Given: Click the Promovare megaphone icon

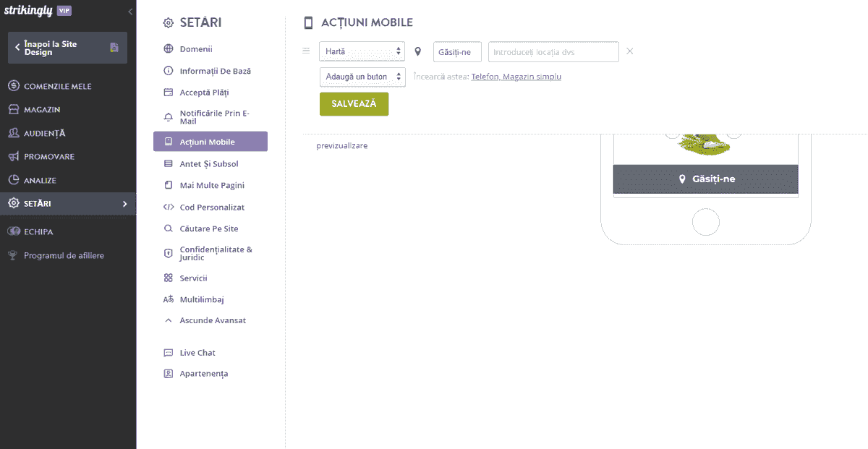Looking at the screenshot, I should pyautogui.click(x=13, y=157).
